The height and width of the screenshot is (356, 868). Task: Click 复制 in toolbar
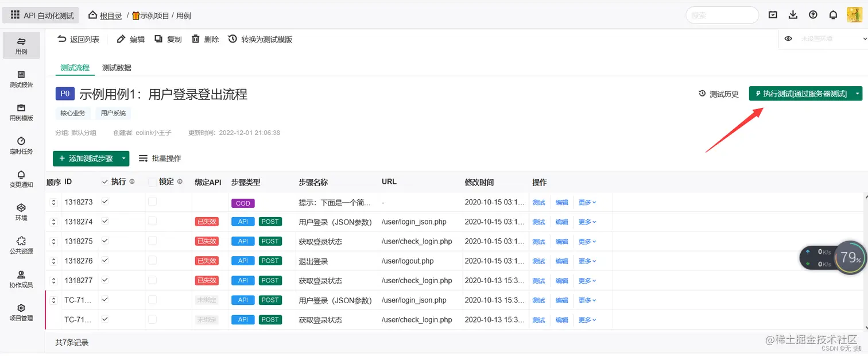click(x=168, y=39)
